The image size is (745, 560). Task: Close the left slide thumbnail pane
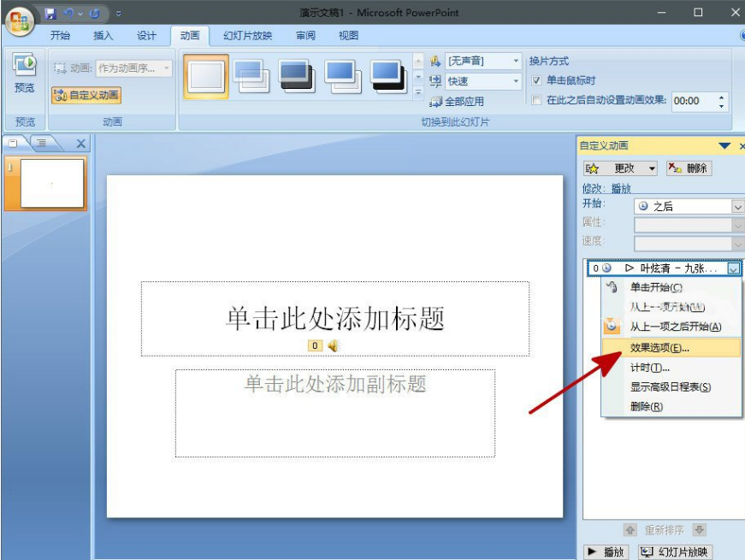(81, 144)
